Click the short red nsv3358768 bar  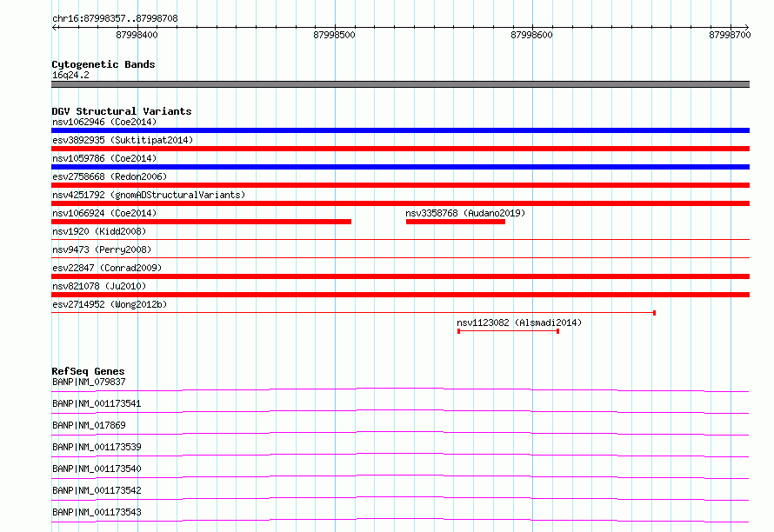(456, 222)
